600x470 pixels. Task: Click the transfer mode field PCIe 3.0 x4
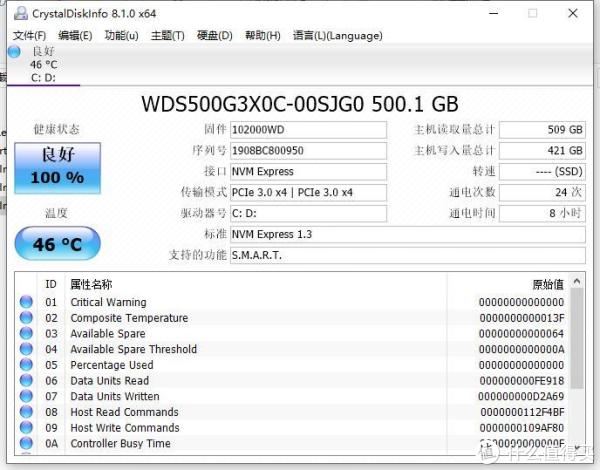[x=308, y=192]
